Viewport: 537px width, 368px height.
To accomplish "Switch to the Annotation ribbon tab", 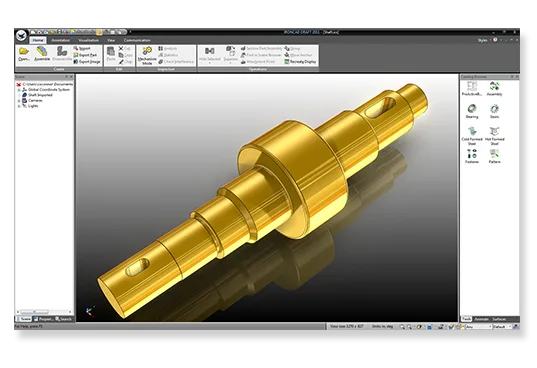I will coord(61,40).
